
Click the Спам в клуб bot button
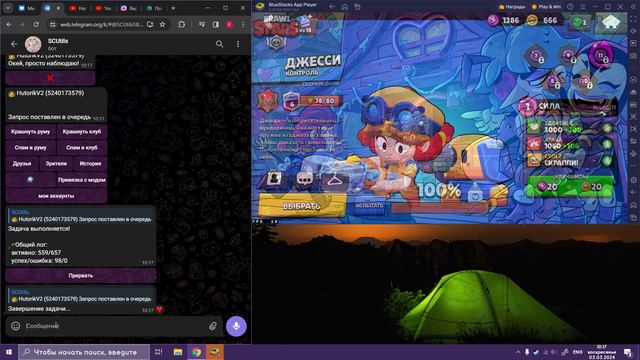pos(82,148)
